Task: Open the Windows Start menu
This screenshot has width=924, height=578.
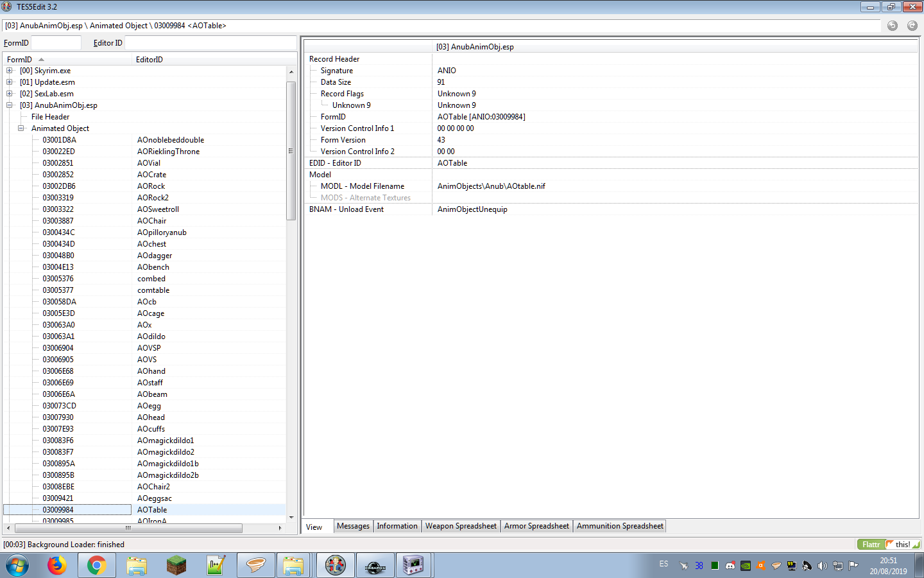Action: (17, 566)
